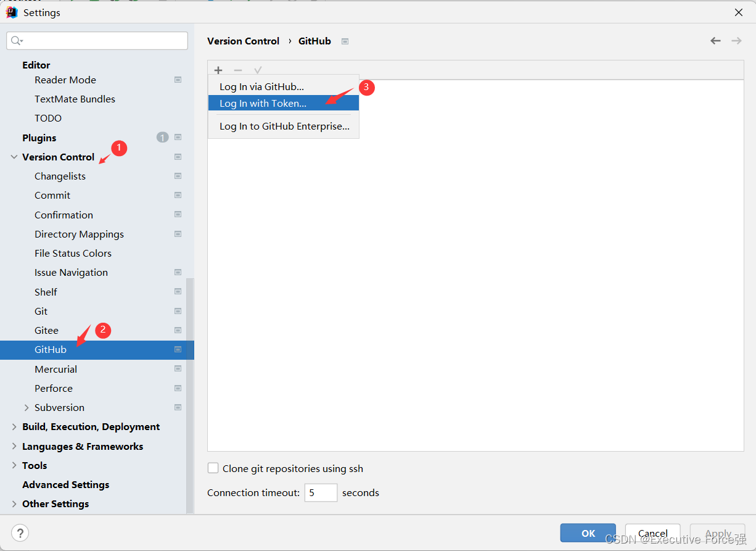Click project icon on Directory Mappings row
The image size is (756, 551).
point(178,234)
